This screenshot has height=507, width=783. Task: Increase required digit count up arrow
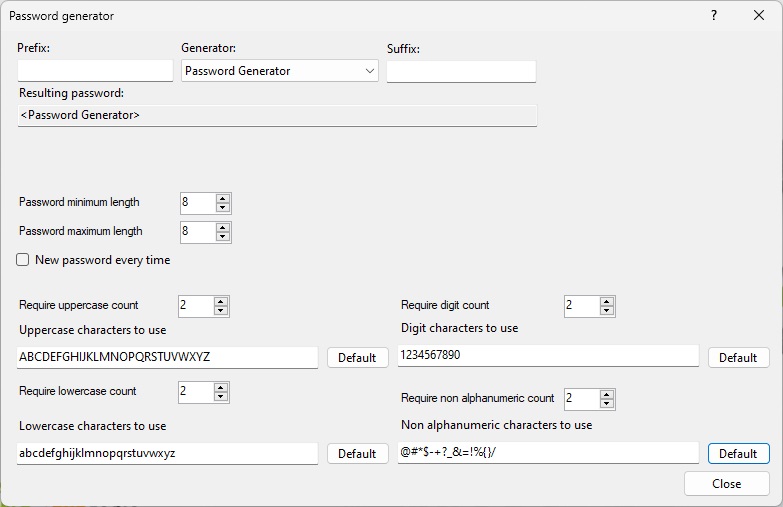607,301
